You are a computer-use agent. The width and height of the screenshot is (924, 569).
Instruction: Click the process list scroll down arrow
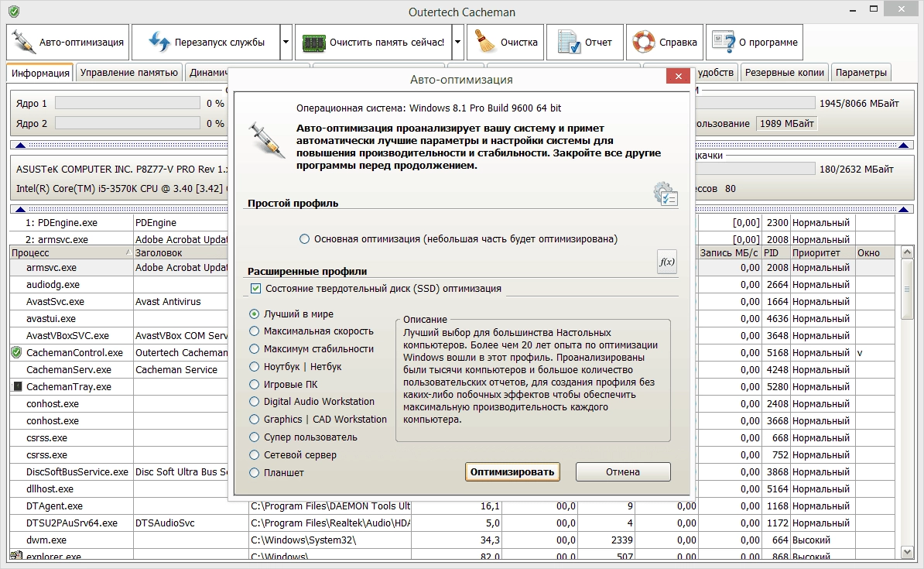[908, 552]
